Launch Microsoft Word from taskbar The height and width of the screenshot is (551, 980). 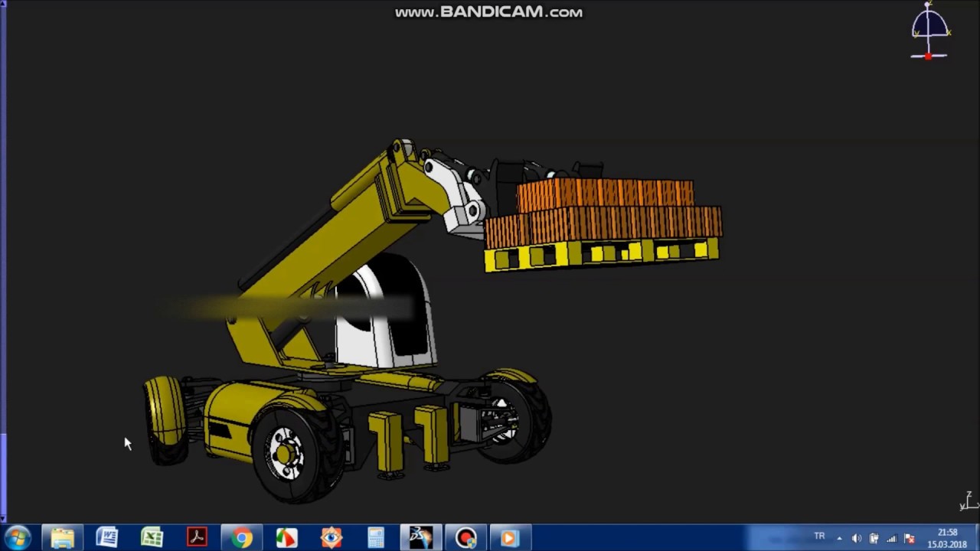pyautogui.click(x=107, y=537)
